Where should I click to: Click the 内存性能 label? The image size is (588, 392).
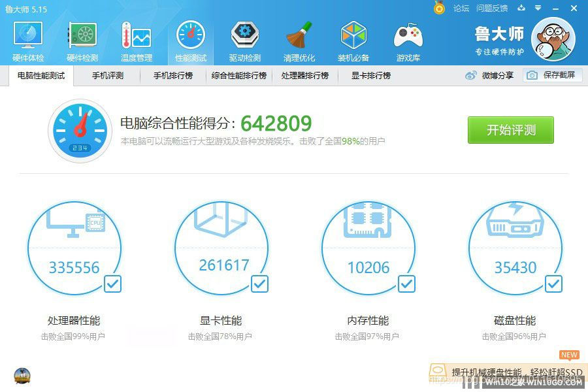368,321
